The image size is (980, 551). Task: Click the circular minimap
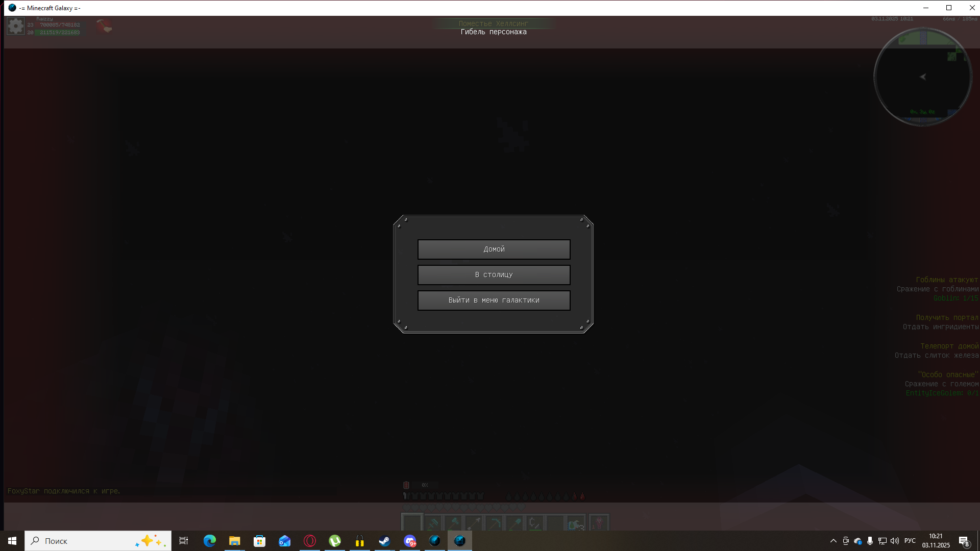point(922,77)
